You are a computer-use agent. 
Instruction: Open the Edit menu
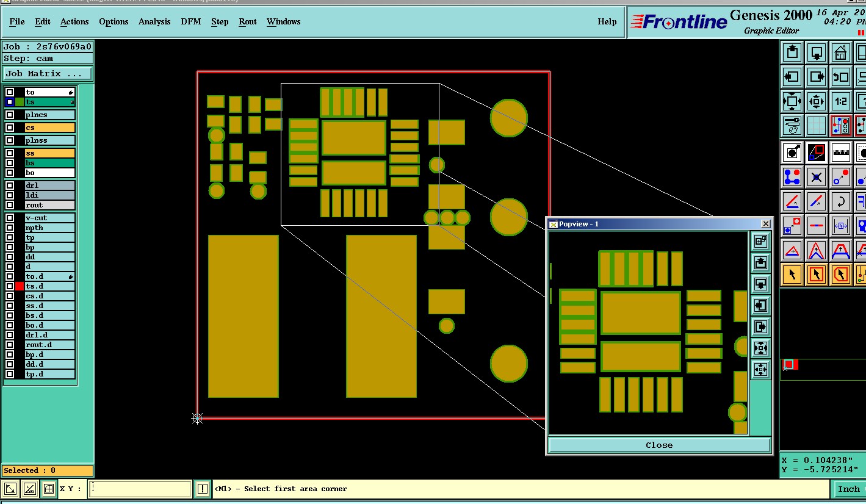tap(43, 21)
